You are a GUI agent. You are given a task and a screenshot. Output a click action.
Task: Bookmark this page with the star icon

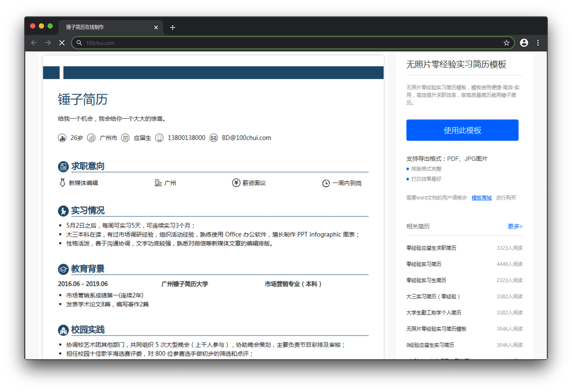pyautogui.click(x=506, y=43)
